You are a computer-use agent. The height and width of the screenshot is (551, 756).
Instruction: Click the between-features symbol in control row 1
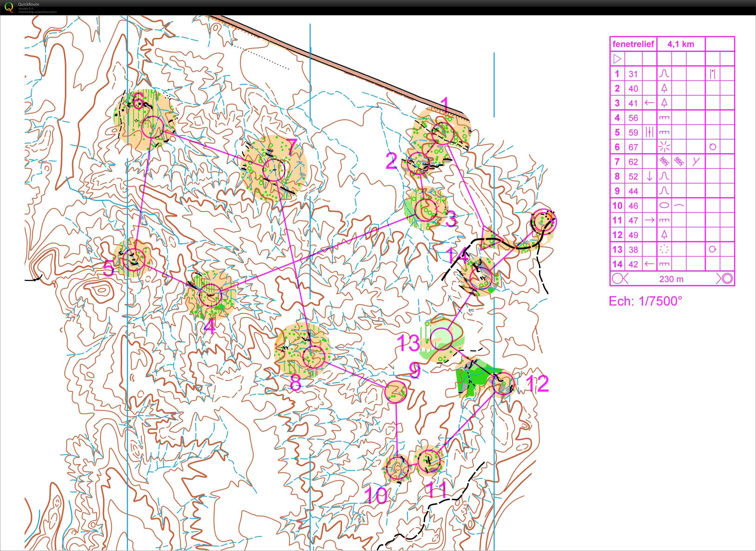tap(713, 74)
